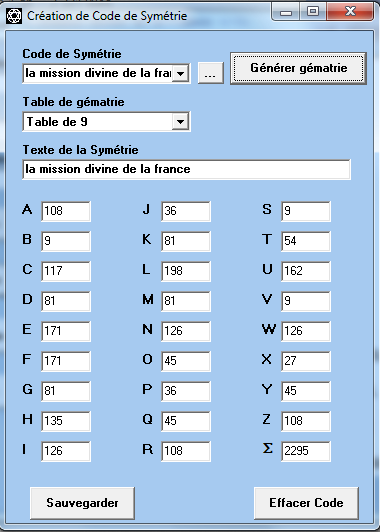Close the Création de Code de Symétrie window
The height and width of the screenshot is (532, 380).
pos(349,13)
